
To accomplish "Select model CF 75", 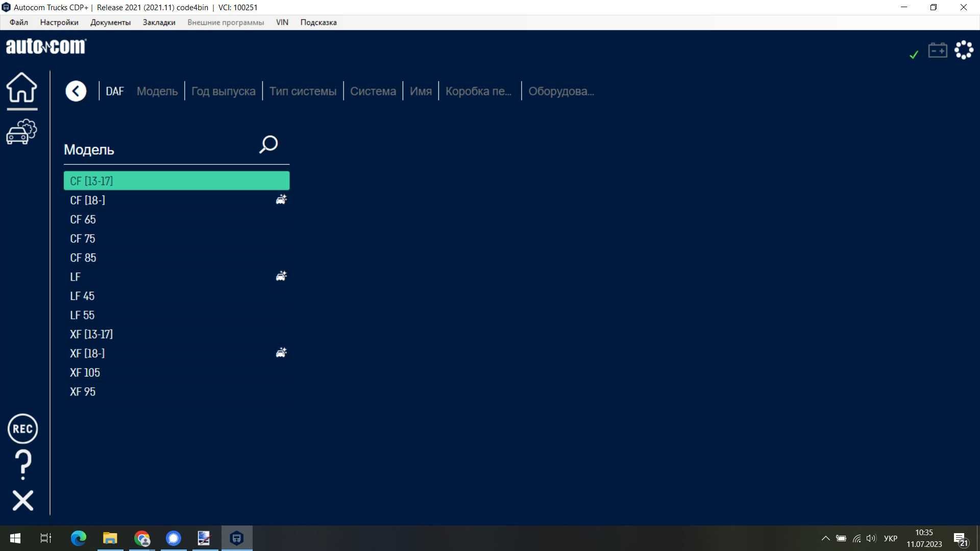I will point(177,238).
